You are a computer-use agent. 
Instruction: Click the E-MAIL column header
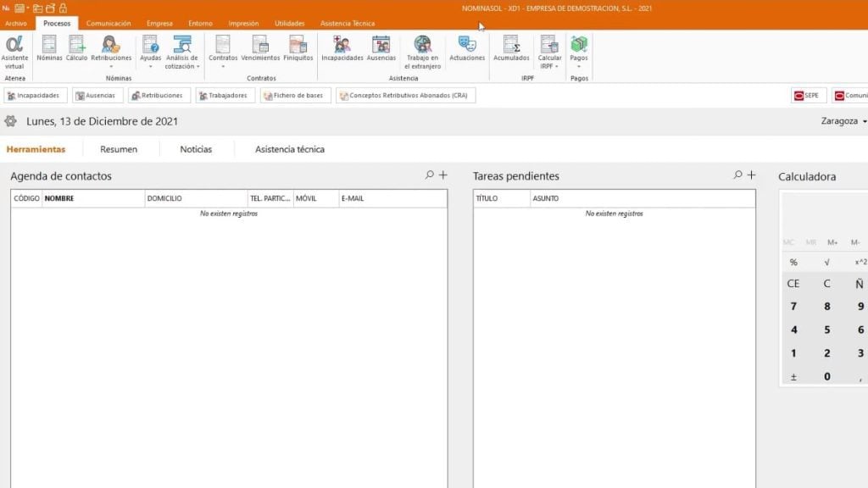pyautogui.click(x=392, y=198)
